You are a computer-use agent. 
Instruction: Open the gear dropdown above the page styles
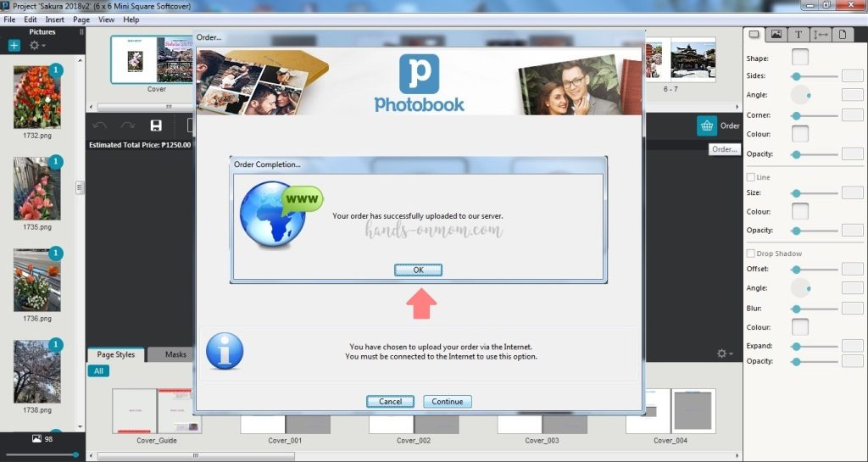[724, 353]
